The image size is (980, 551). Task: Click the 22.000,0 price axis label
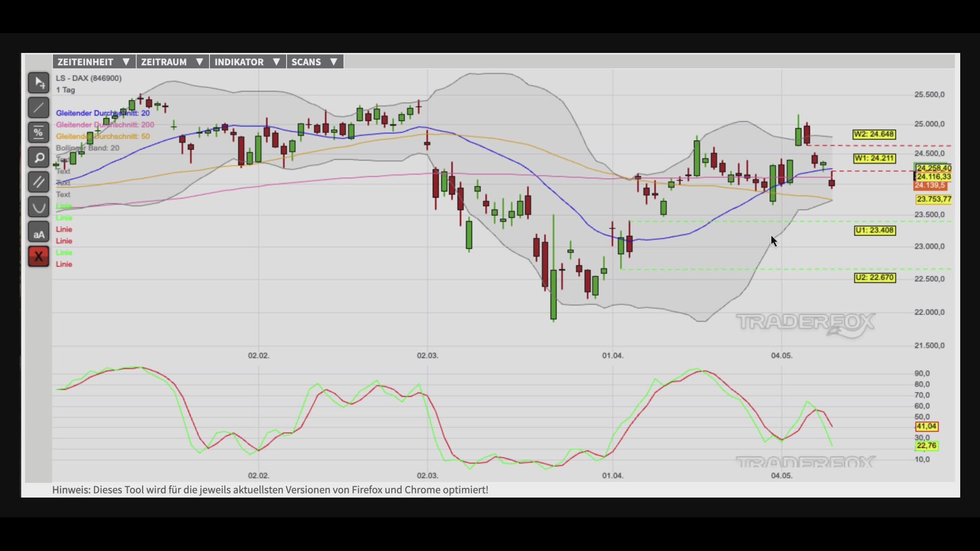click(x=929, y=312)
